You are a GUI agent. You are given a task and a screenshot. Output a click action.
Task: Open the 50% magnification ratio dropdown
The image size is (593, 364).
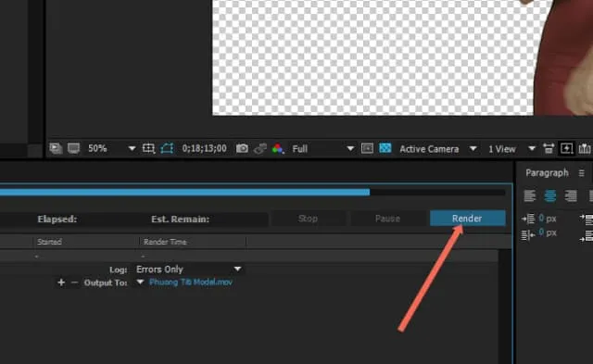(x=111, y=148)
